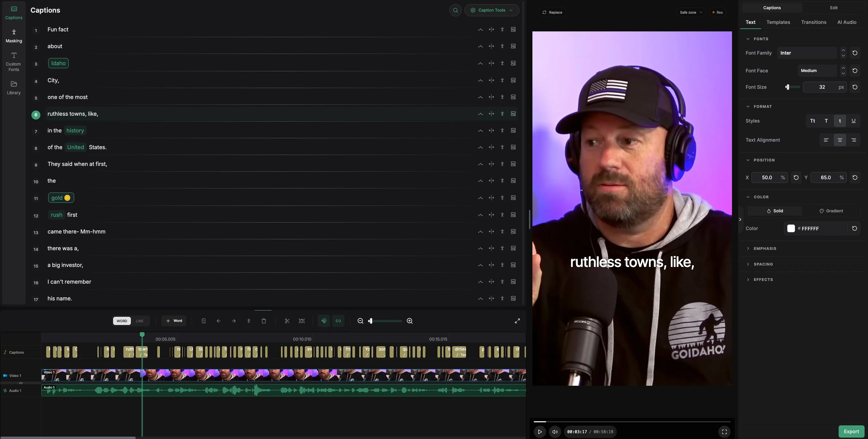Click the layout icon on 'Fun fact' row
Viewport: 868px width, 439px height.
point(513,29)
